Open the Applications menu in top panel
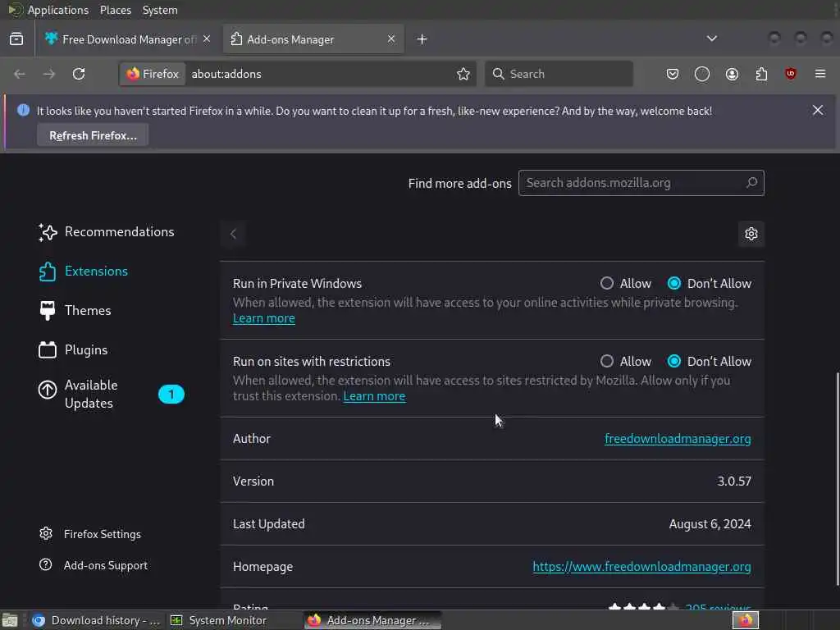 58,10
